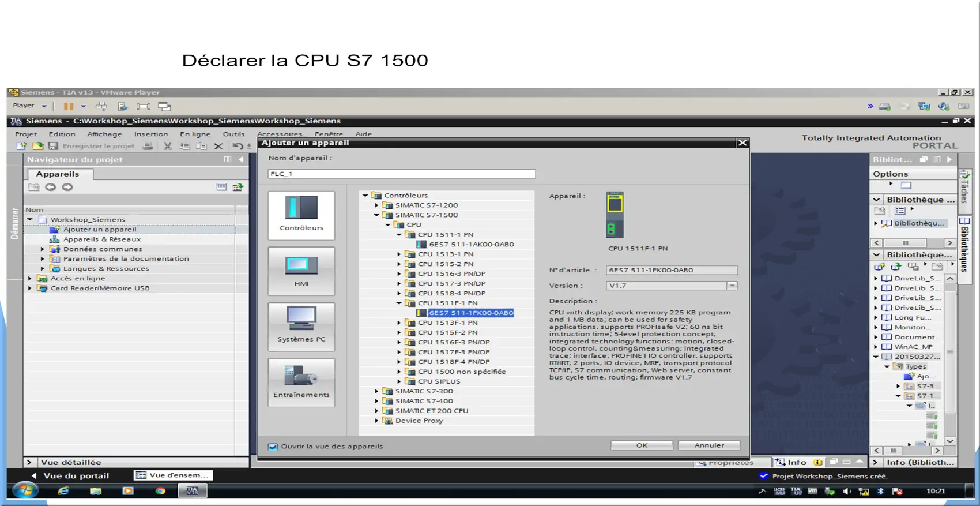Click CPU 1511F-1 PN device image

click(615, 215)
